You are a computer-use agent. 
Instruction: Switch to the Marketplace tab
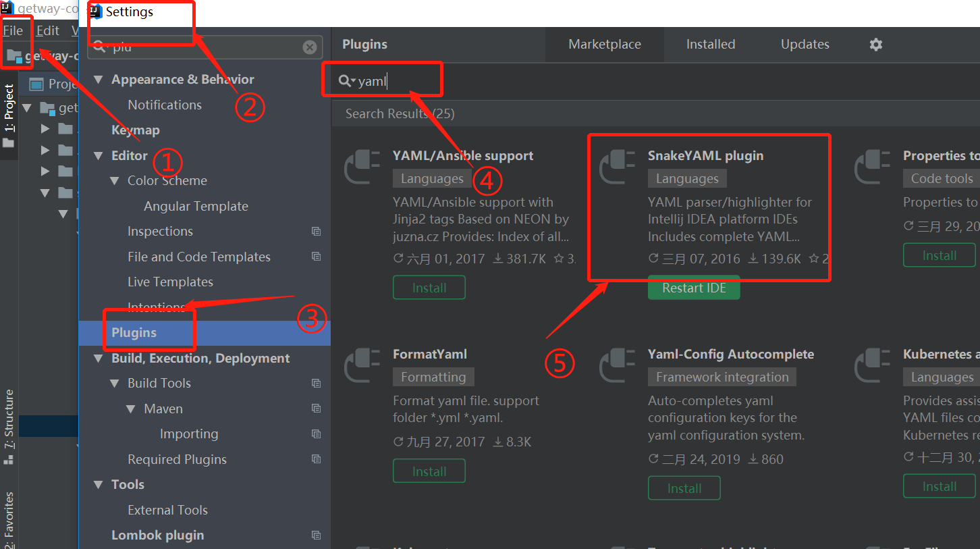pyautogui.click(x=605, y=45)
